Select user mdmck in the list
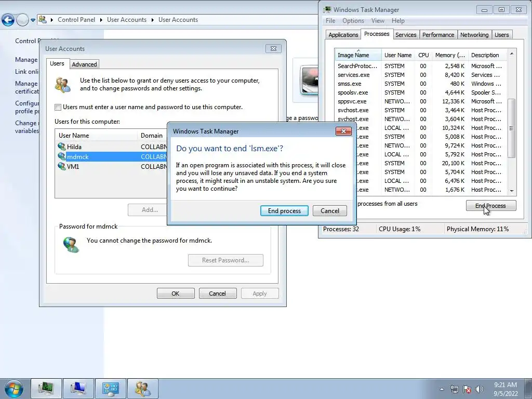Image resolution: width=532 pixels, height=399 pixels. click(111, 156)
